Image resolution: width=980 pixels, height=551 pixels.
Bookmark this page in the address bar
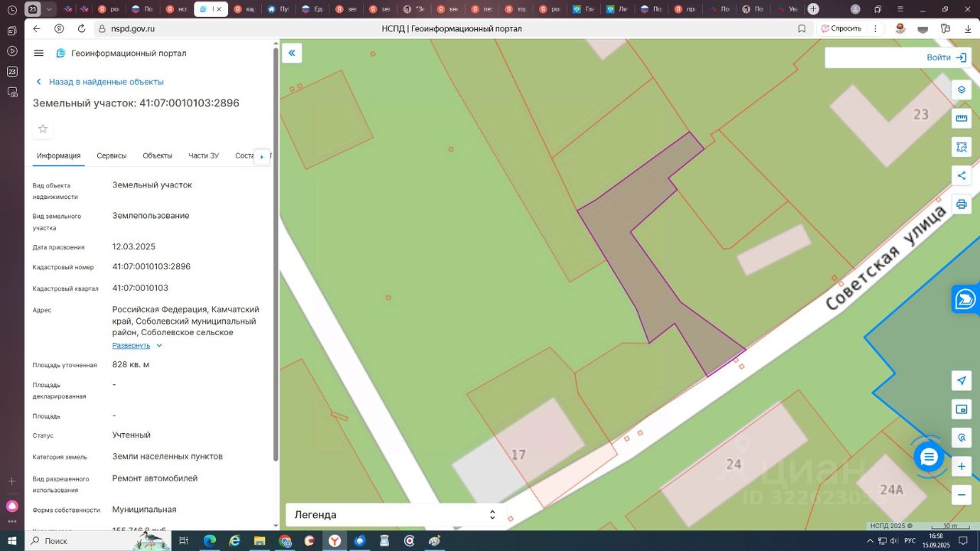tap(802, 28)
